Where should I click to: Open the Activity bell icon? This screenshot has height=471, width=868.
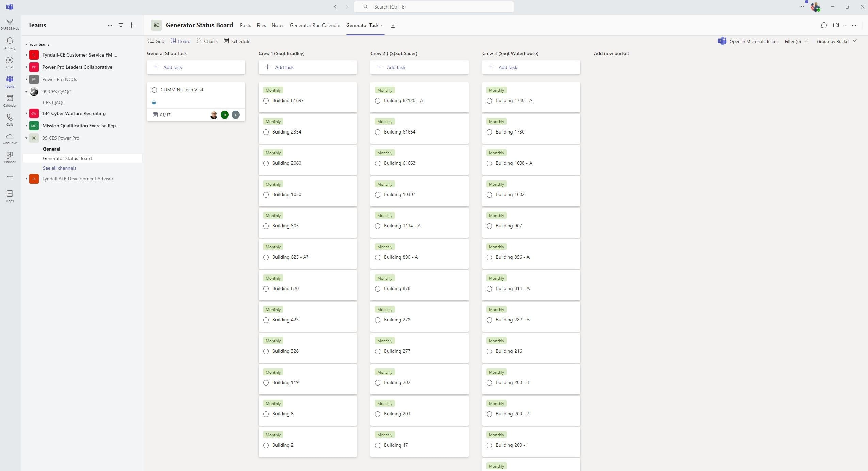pos(10,44)
